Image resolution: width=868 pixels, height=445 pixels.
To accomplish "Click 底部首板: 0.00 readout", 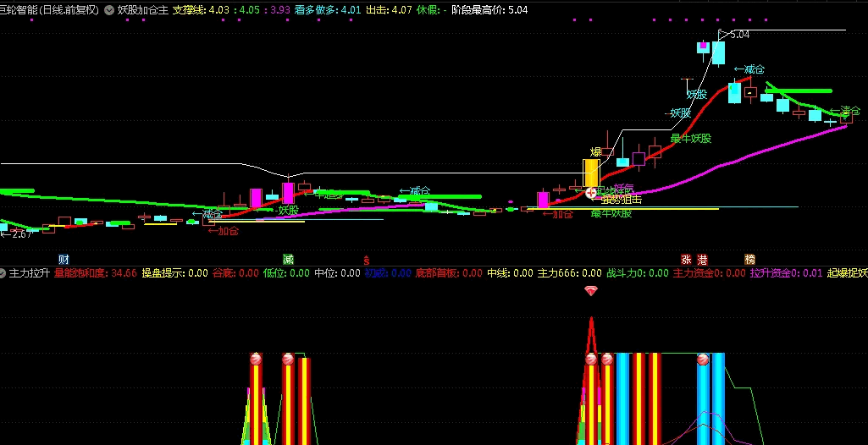I will click(449, 272).
